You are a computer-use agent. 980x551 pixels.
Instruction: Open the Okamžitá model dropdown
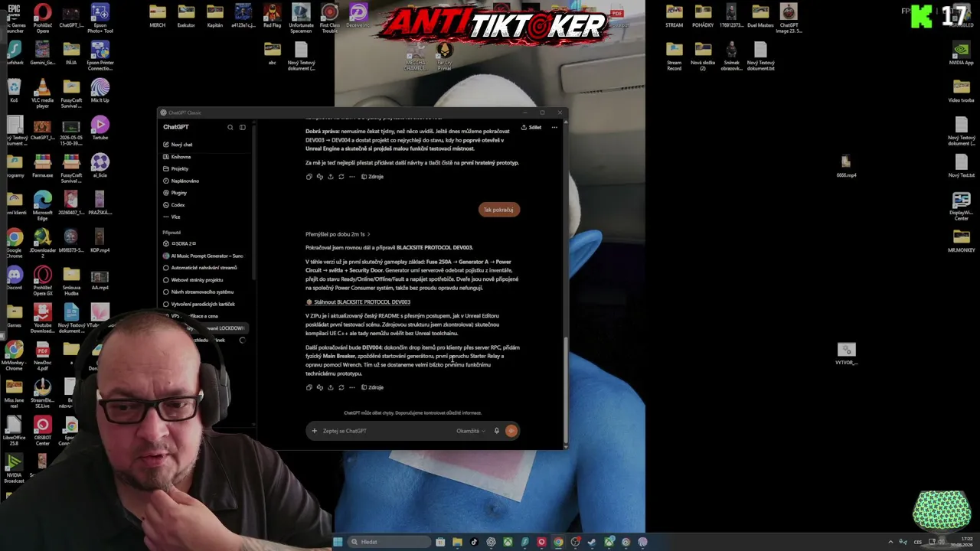(471, 431)
